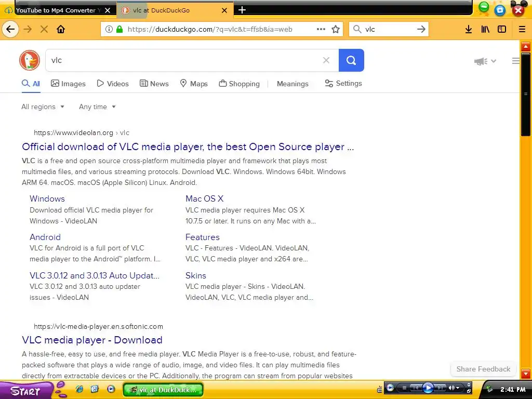Open the Start menu
Image resolution: width=532 pixels, height=399 pixels.
tap(25, 391)
